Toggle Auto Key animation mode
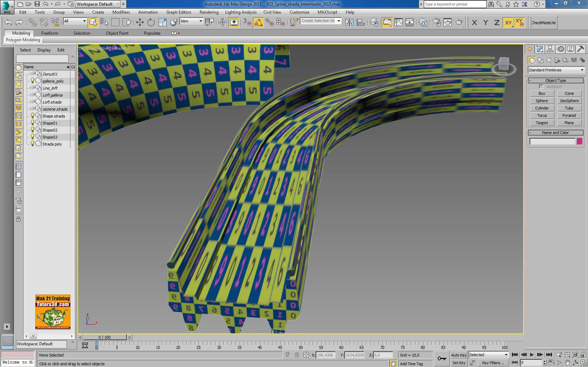Viewport: 588px width, 367px height. 459,355
